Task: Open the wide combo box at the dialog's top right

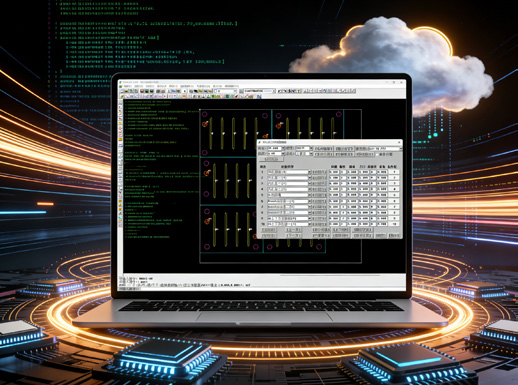Action: click(385, 148)
